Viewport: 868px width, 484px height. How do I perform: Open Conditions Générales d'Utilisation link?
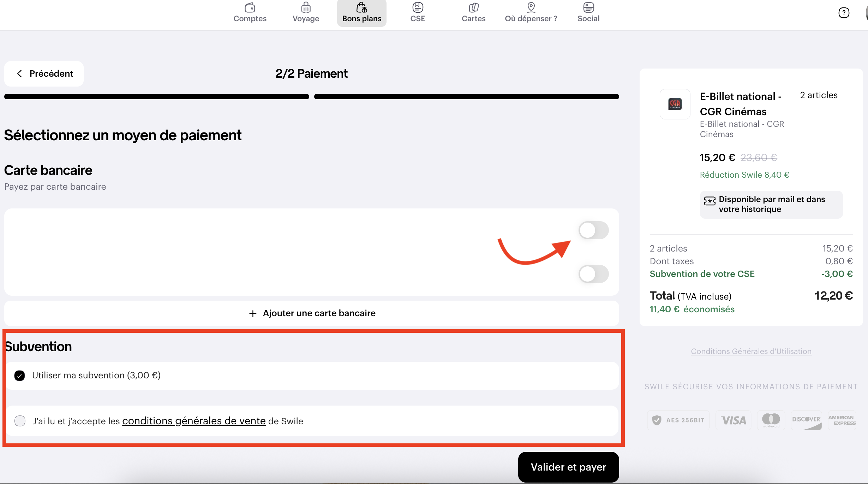pos(751,351)
